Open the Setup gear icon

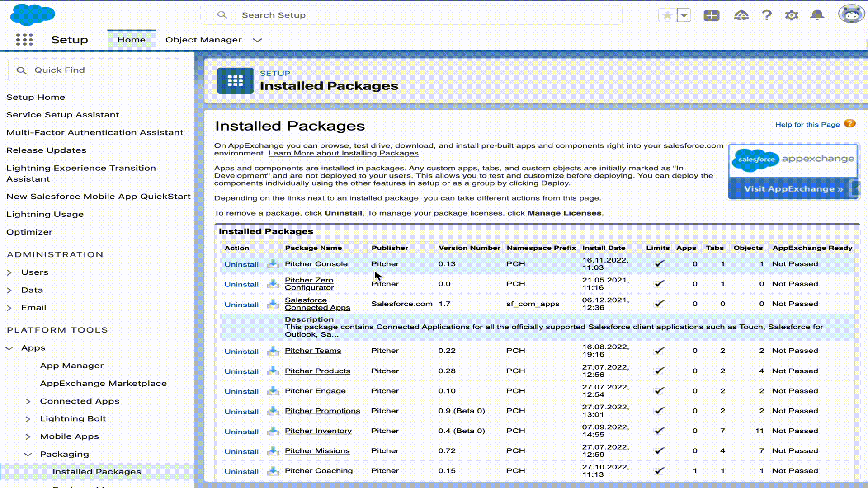(792, 15)
